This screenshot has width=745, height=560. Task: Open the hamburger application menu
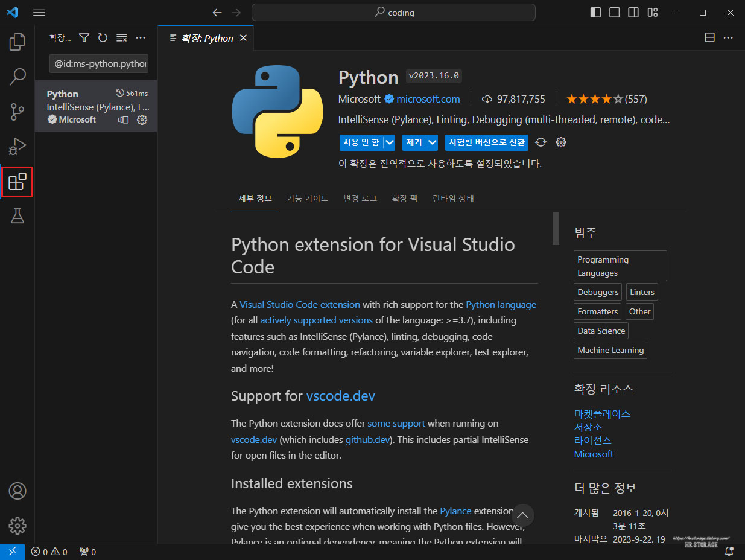tap(39, 13)
